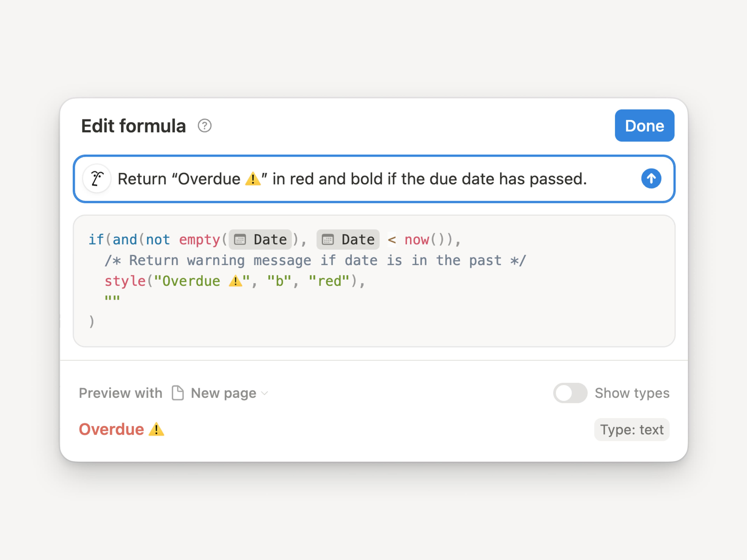
Task: Click the warning emoji next to Overdue preview
Action: [x=156, y=429]
